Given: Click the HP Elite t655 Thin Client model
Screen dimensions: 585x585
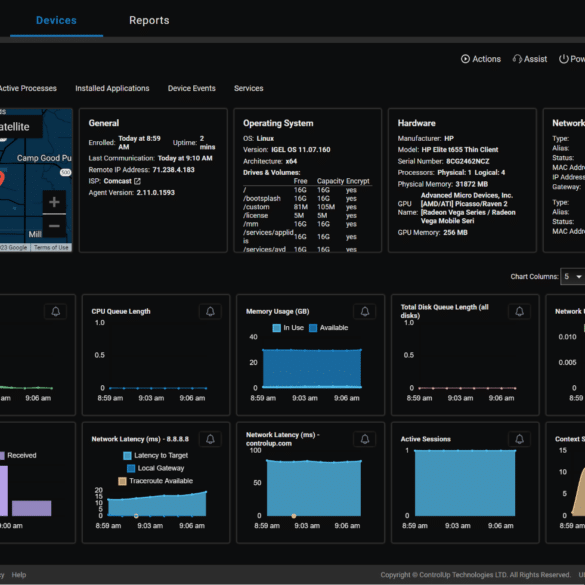Looking at the screenshot, I should (460, 150).
